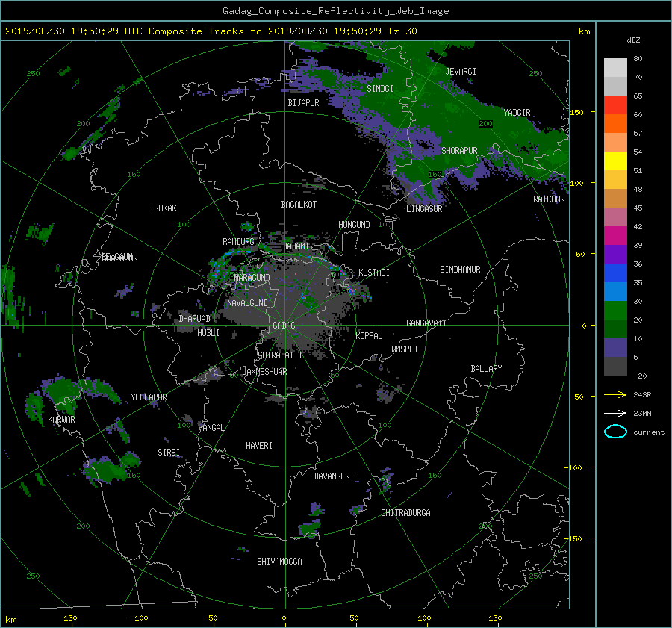Image resolution: width=672 pixels, height=628 pixels.
Task: Click the -150 bottom axis tick label
Action: 68,618
